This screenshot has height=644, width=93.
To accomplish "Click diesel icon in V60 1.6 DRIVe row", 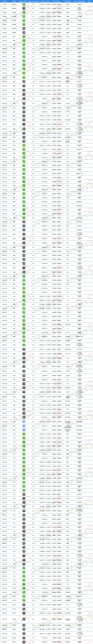I will tap(24, 349).
